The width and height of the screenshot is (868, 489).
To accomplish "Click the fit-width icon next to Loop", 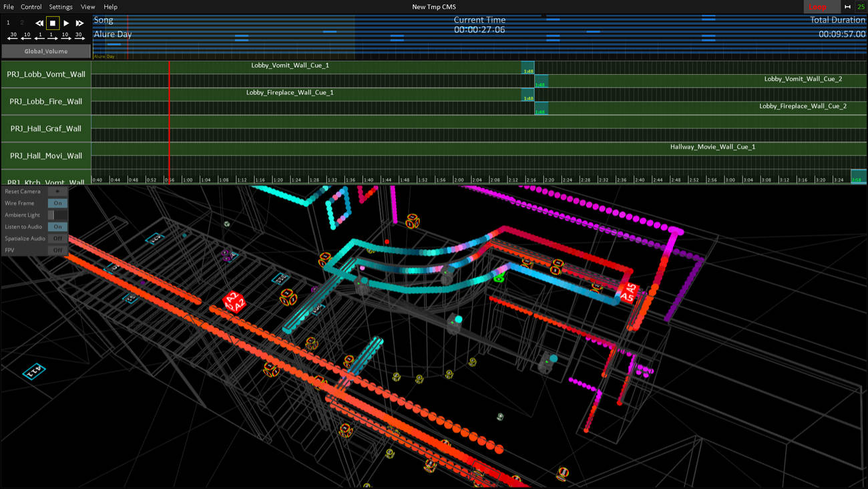I will (847, 7).
